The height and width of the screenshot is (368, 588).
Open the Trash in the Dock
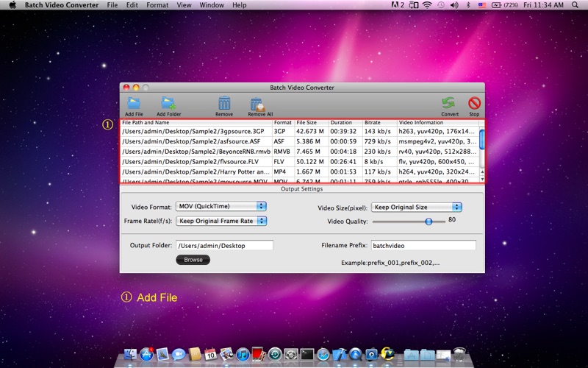[x=459, y=354]
